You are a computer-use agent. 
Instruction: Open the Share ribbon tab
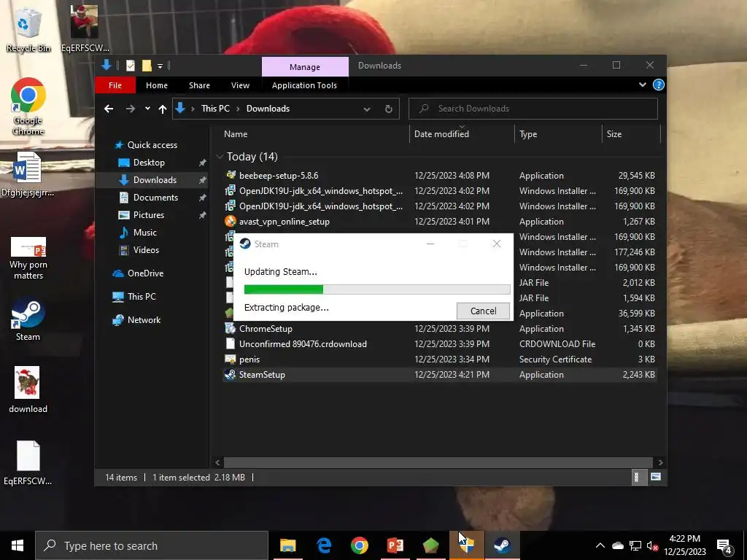pyautogui.click(x=199, y=85)
